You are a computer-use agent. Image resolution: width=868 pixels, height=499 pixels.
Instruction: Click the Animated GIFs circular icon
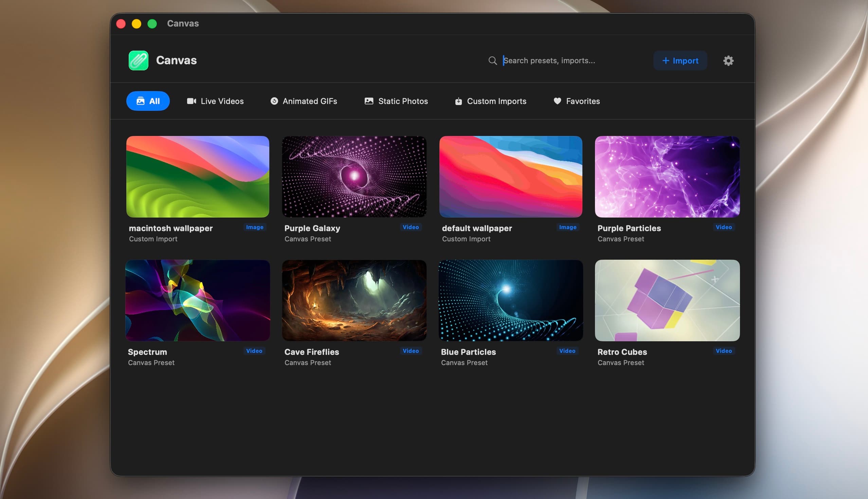pos(274,101)
